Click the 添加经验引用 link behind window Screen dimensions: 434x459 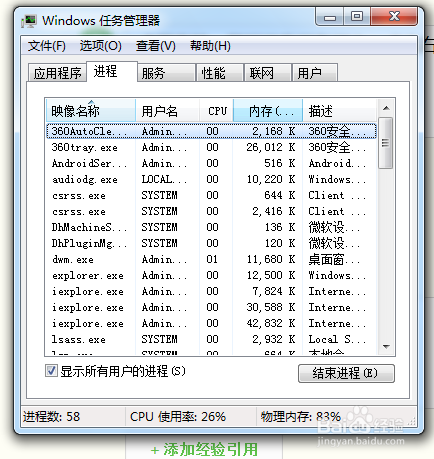[x=204, y=449]
